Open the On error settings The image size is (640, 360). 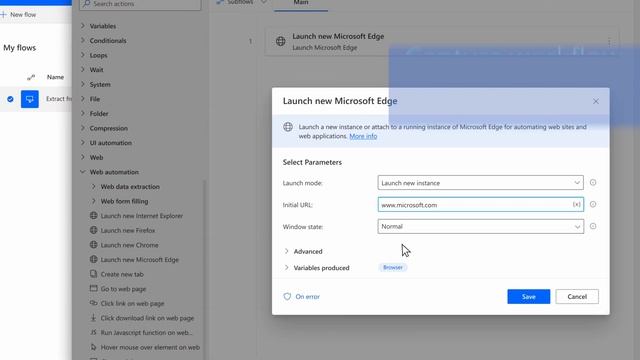click(x=302, y=297)
